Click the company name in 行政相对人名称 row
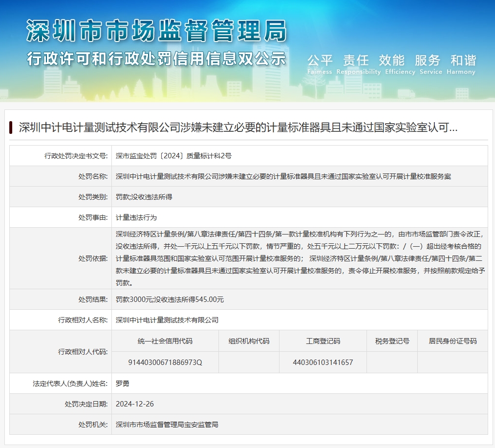Viewport: 495px width, 448px height. pos(167,320)
